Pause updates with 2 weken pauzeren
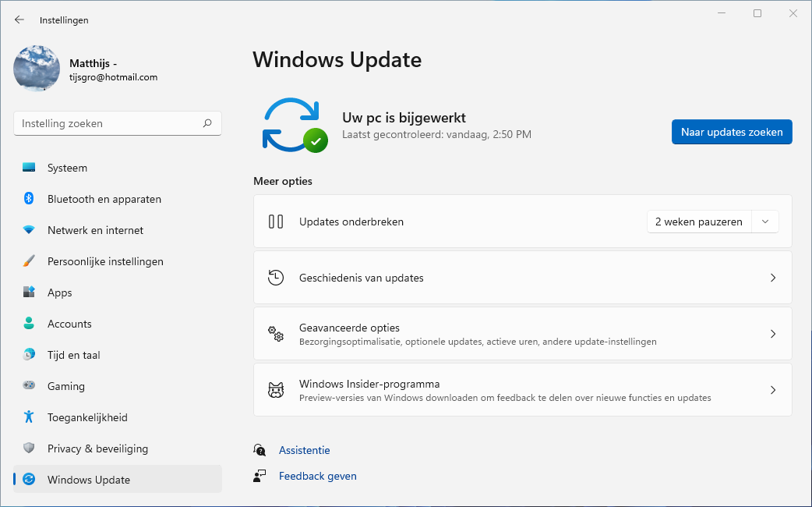The width and height of the screenshot is (812, 507). (x=698, y=222)
